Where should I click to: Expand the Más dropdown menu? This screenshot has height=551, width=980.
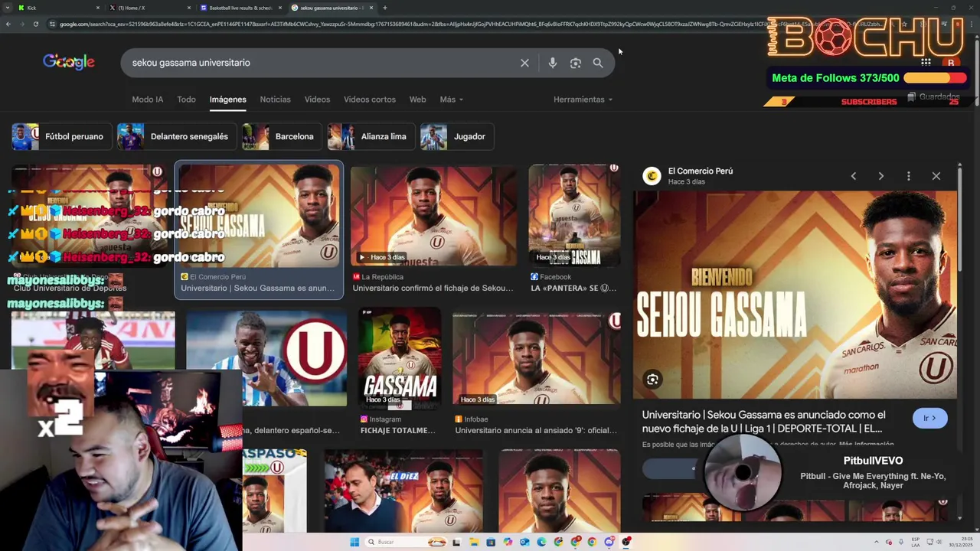click(452, 99)
